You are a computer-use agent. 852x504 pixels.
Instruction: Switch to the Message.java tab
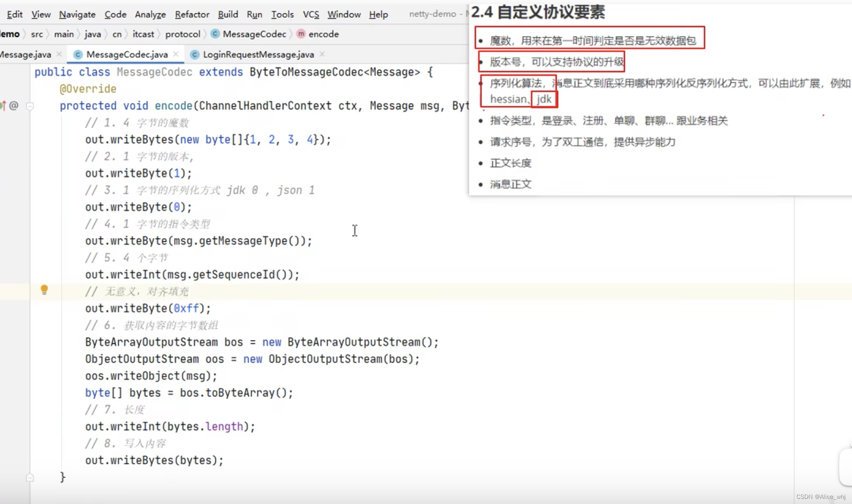click(x=25, y=54)
